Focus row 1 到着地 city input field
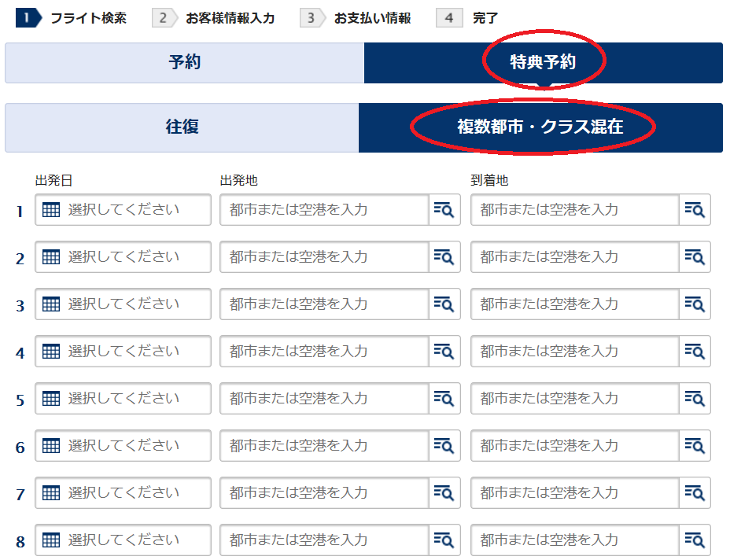 (575, 210)
